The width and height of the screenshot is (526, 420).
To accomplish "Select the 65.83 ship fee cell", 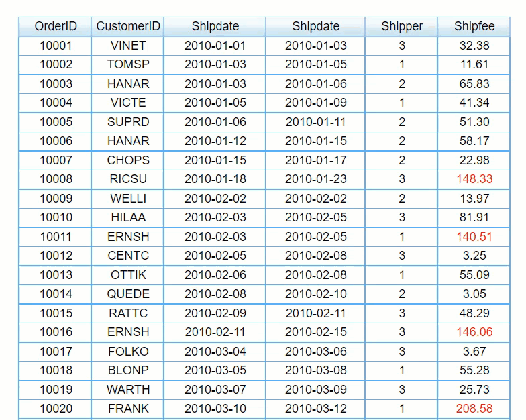I will coord(474,84).
